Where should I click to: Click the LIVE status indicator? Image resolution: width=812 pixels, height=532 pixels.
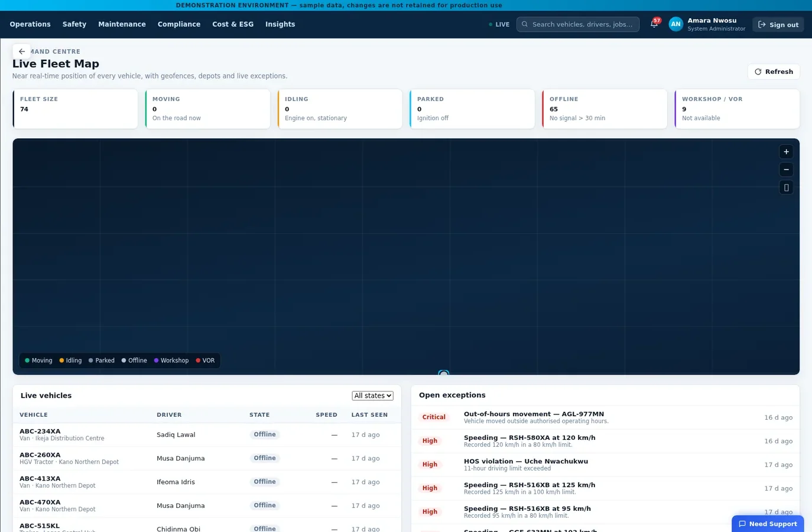click(x=499, y=25)
